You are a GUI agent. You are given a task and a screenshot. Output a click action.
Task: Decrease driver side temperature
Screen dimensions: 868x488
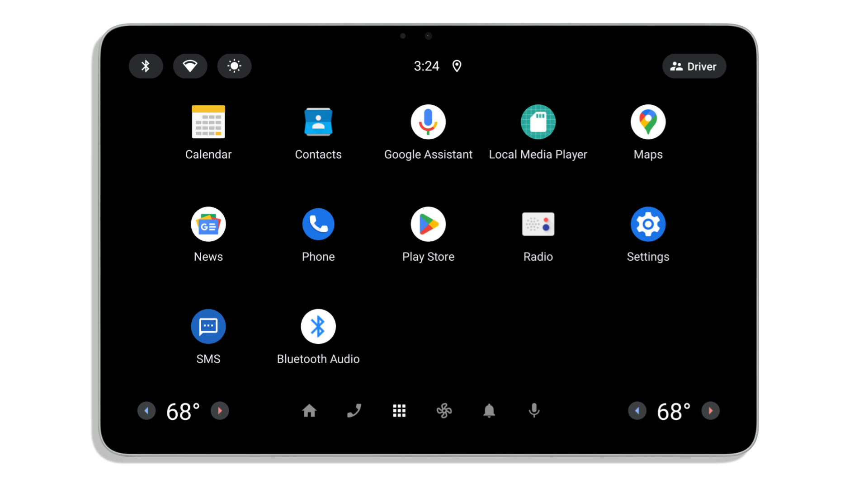pyautogui.click(x=146, y=411)
